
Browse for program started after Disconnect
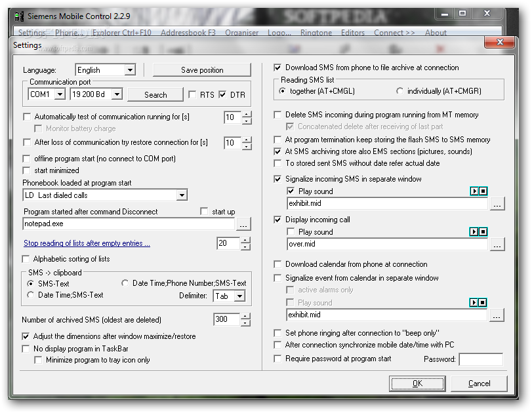243,224
